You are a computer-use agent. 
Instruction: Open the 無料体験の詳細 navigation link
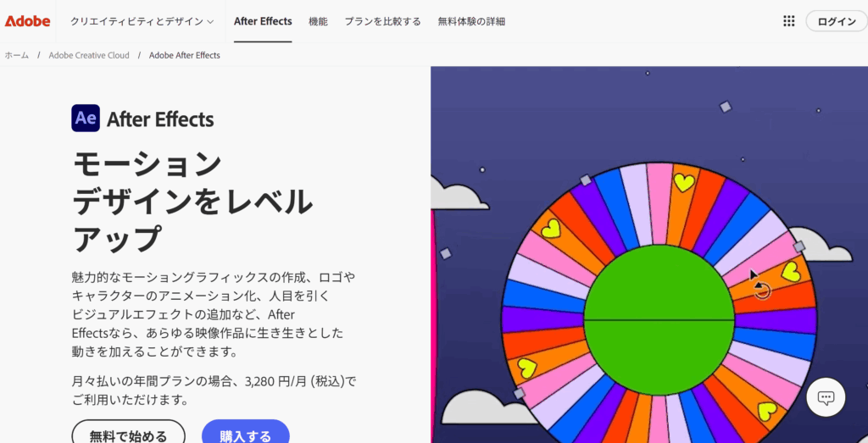click(x=471, y=21)
